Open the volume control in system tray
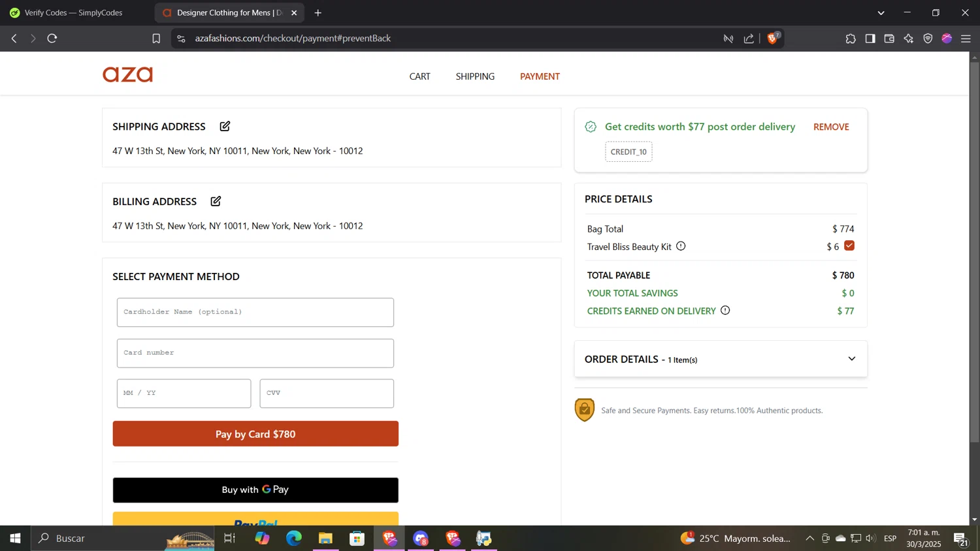980x551 pixels. click(871, 538)
